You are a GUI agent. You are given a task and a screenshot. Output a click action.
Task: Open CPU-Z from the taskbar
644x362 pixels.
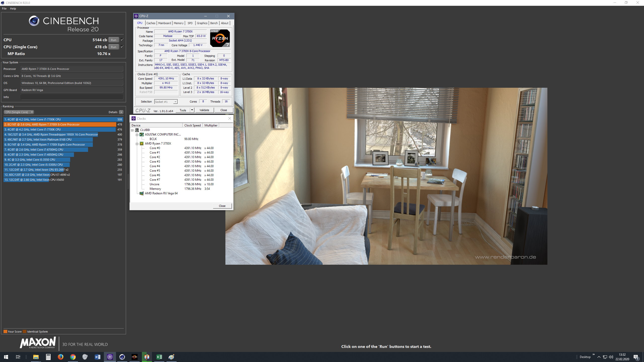110,357
